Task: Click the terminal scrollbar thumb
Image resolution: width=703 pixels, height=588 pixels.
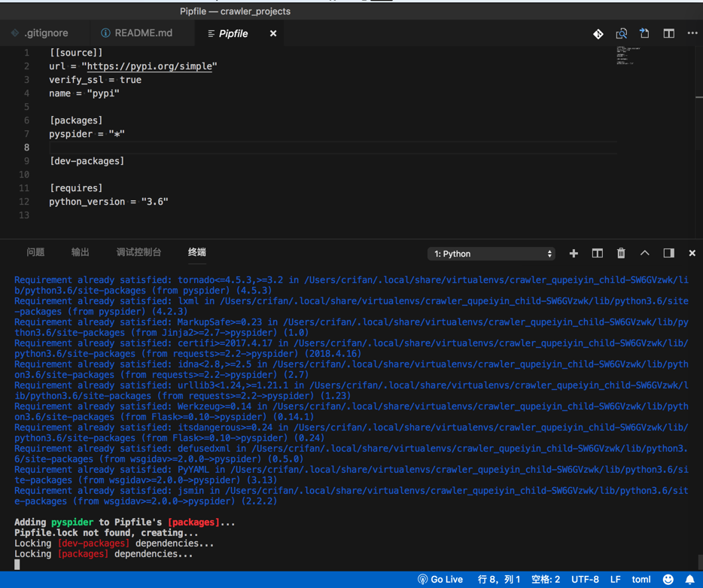Action: [x=700, y=562]
